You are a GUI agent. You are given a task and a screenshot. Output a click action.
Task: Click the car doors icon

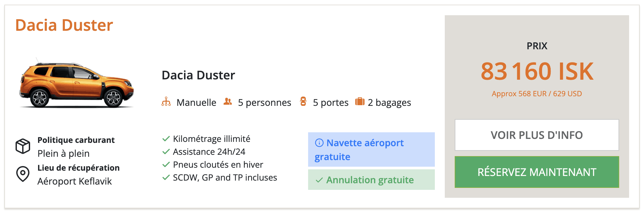303,101
